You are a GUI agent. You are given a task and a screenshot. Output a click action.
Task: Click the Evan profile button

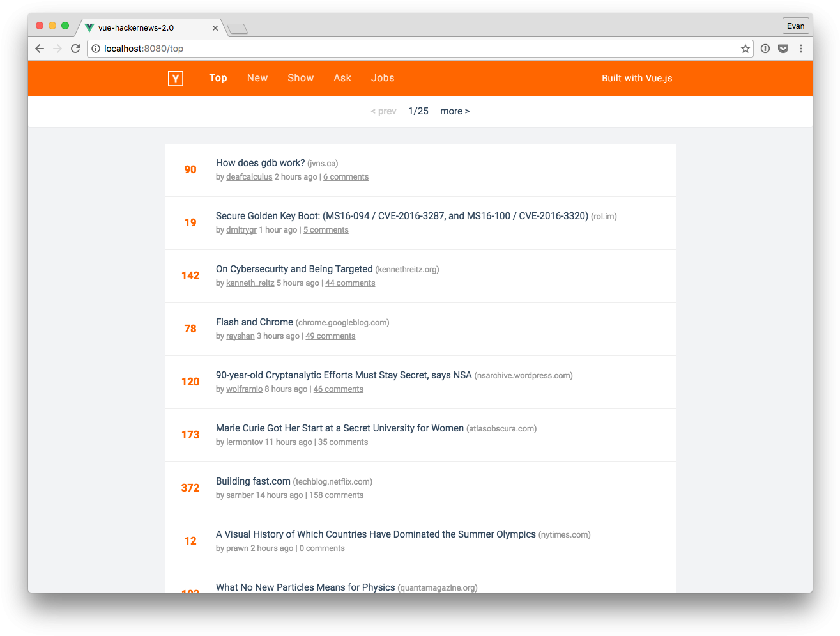click(x=795, y=26)
